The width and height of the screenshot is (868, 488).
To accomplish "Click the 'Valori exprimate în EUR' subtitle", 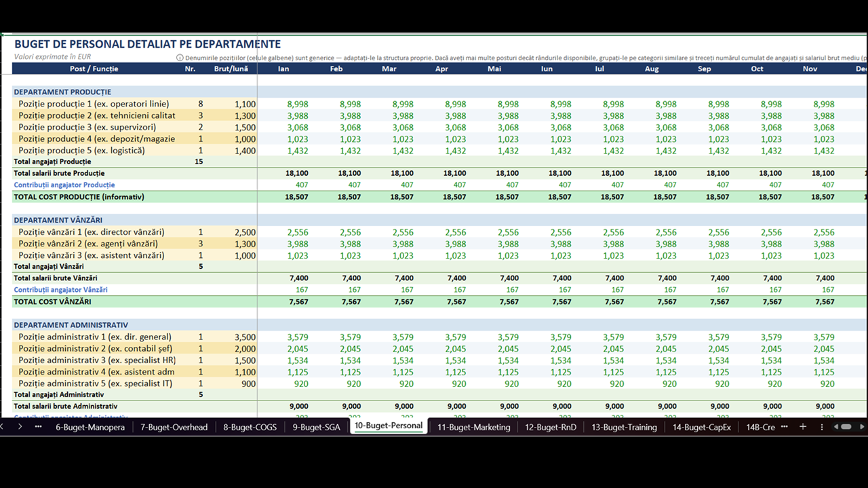I will pos(52,57).
